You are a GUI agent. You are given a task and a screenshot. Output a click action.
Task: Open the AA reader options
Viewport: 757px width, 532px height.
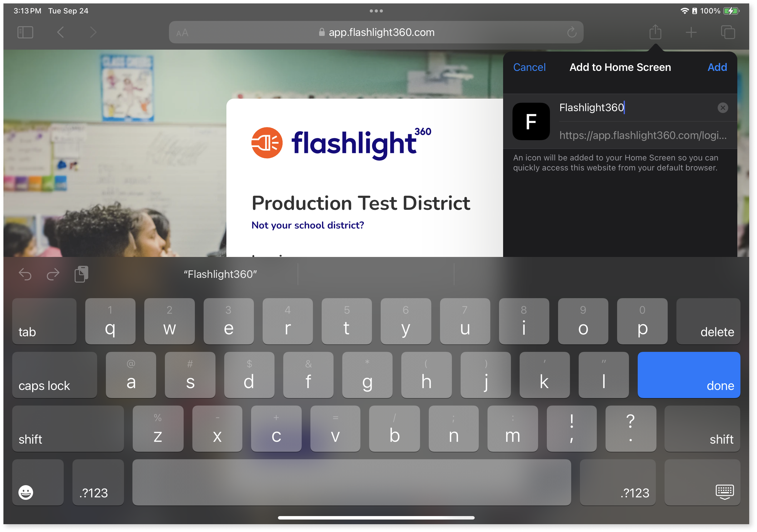pyautogui.click(x=182, y=33)
